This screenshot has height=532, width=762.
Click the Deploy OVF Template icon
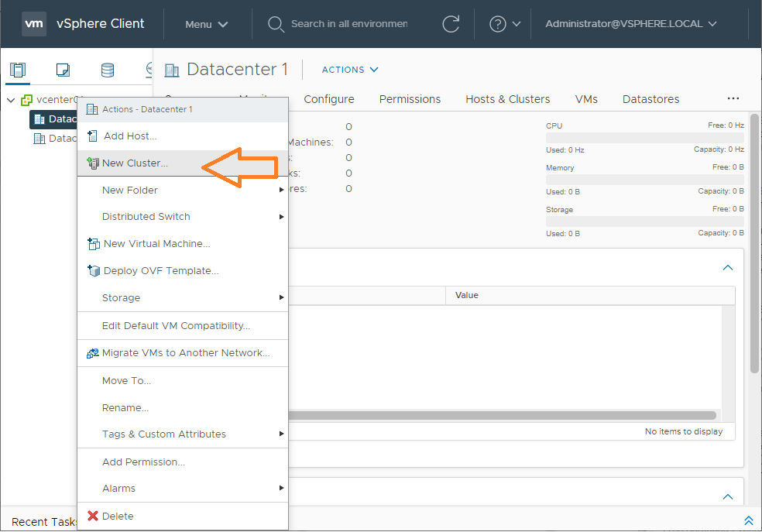tap(93, 270)
